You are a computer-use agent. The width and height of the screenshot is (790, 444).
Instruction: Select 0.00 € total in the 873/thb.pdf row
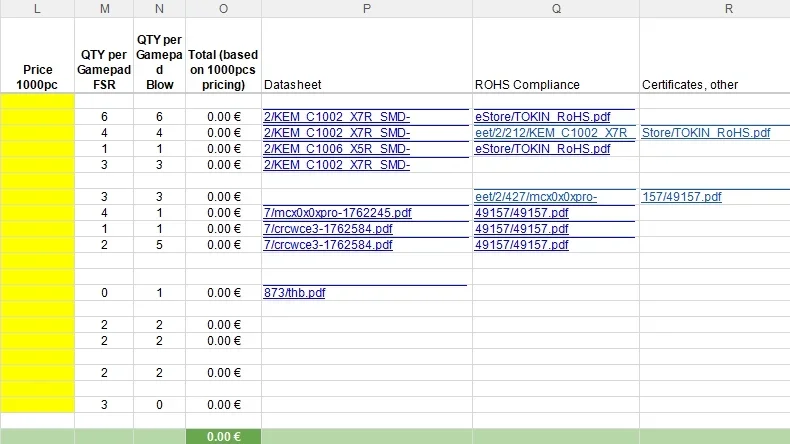[x=223, y=293]
